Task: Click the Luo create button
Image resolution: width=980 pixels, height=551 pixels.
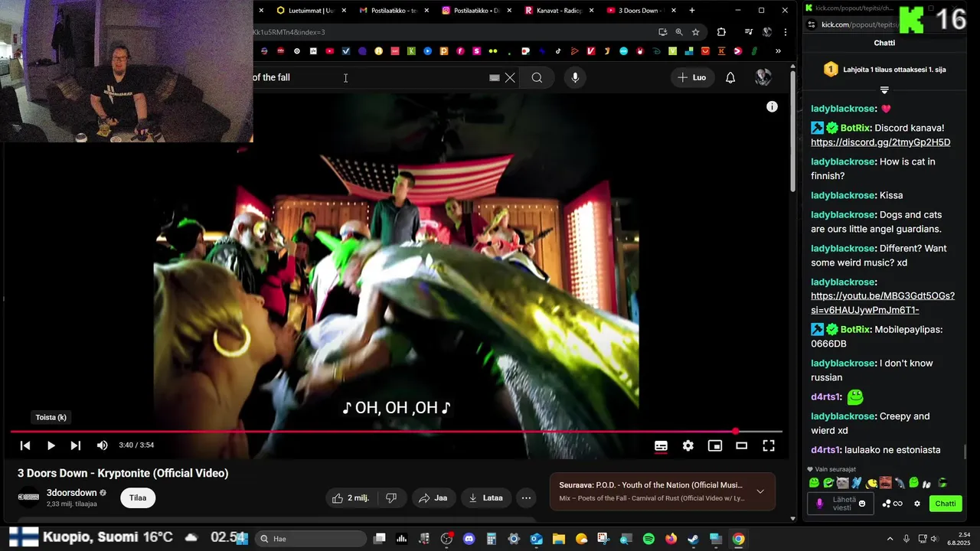Action: (x=692, y=77)
